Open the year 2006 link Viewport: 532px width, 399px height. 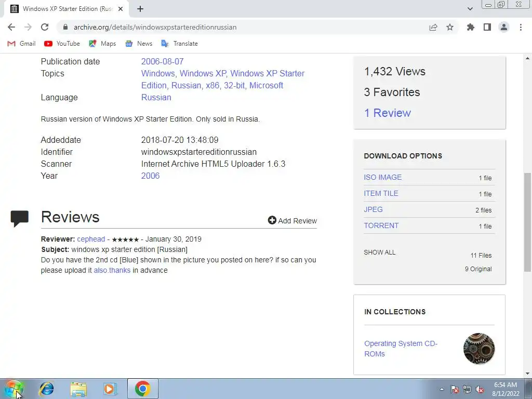click(x=150, y=176)
